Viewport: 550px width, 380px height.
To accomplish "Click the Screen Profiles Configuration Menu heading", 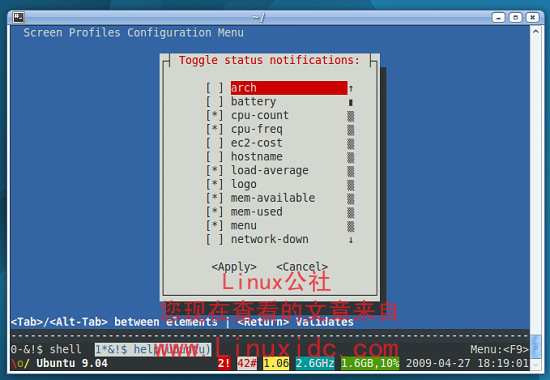I will pos(133,33).
